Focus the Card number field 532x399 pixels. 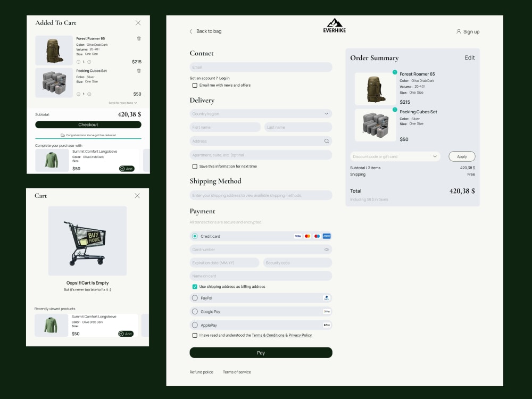pyautogui.click(x=261, y=250)
